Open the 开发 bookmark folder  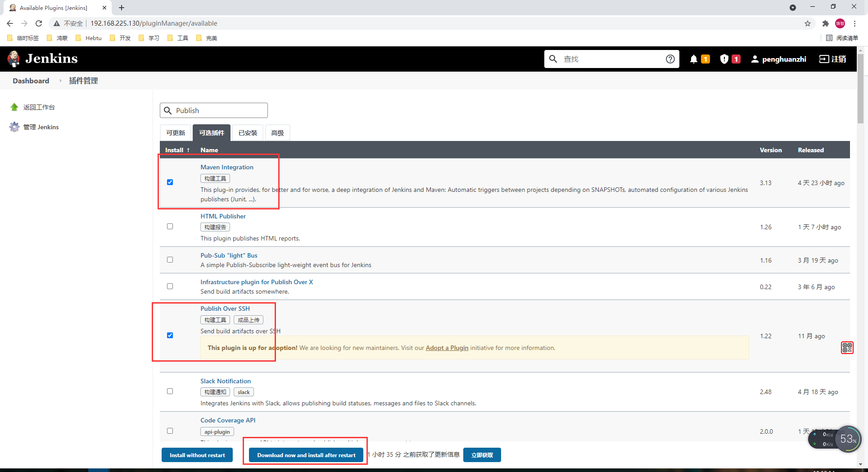pos(120,38)
